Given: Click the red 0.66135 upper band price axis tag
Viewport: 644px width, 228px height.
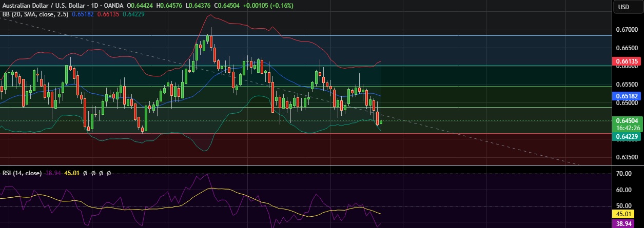Looking at the screenshot, I should (627, 61).
